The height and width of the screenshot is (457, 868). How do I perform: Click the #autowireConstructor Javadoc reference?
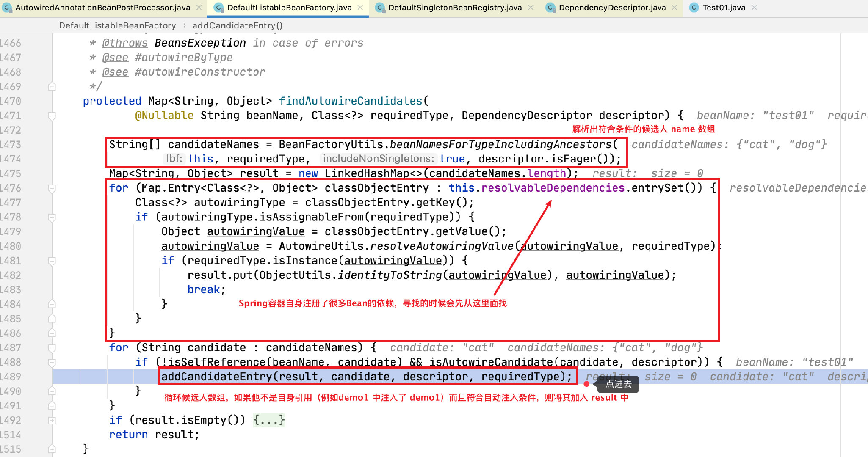coord(200,72)
